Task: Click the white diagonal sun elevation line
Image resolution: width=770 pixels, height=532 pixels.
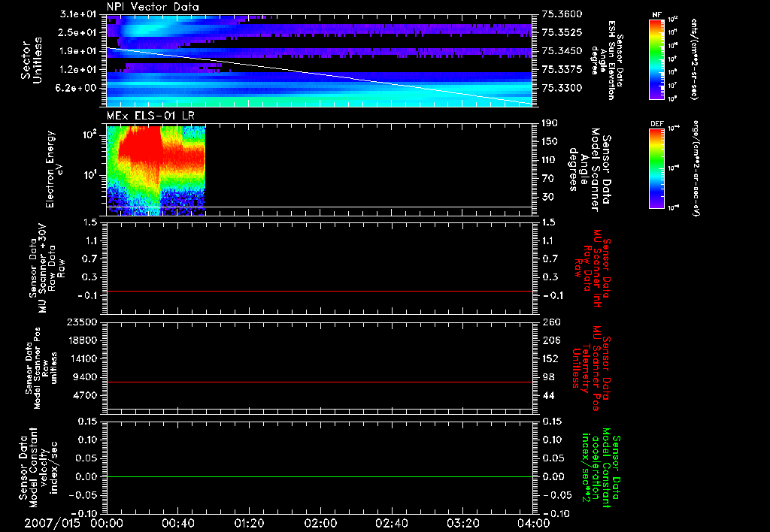Action: tap(319, 76)
